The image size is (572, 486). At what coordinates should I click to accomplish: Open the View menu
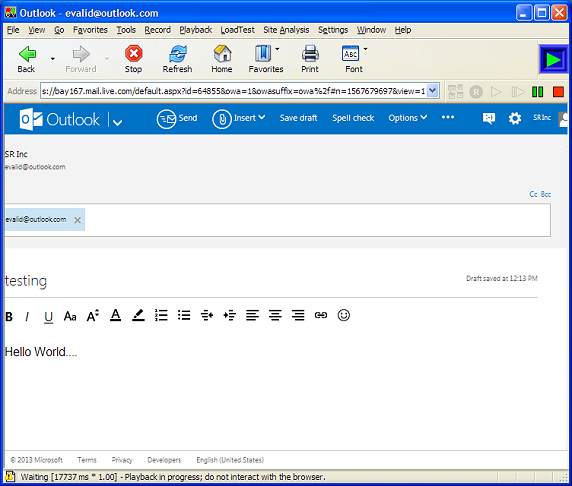pyautogui.click(x=36, y=30)
